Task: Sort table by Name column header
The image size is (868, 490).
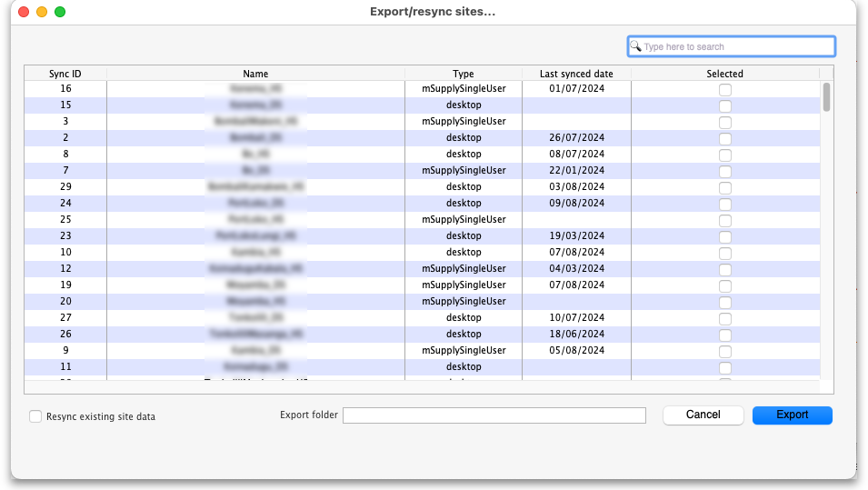Action: click(x=255, y=74)
